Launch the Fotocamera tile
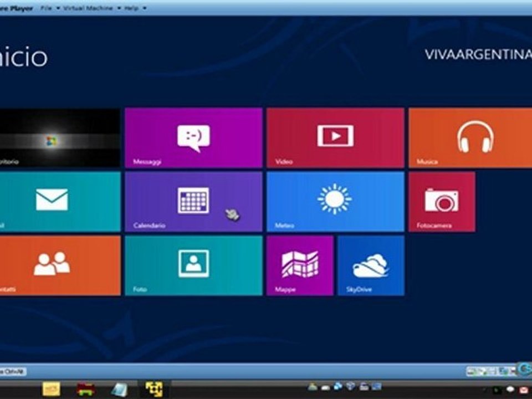The image size is (532, 399). pyautogui.click(x=442, y=202)
